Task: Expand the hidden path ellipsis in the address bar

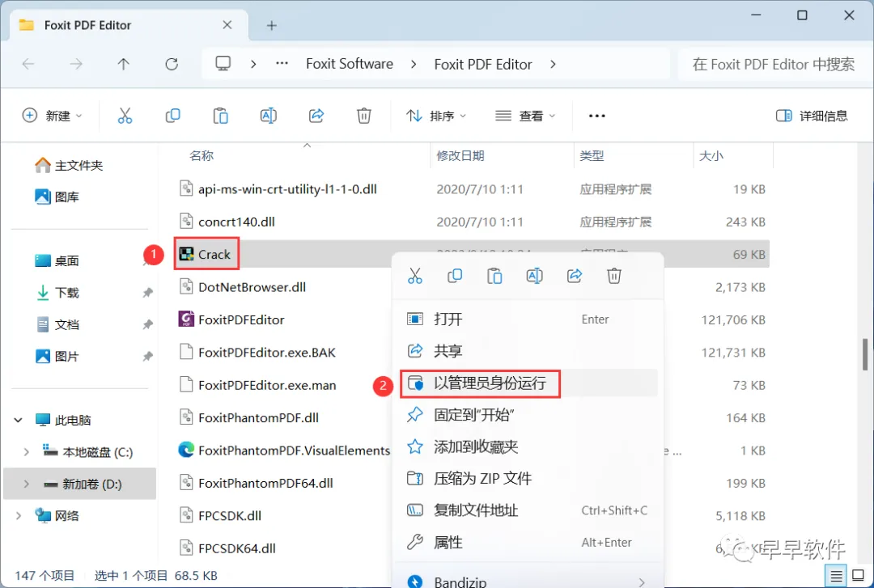Action: 282,64
